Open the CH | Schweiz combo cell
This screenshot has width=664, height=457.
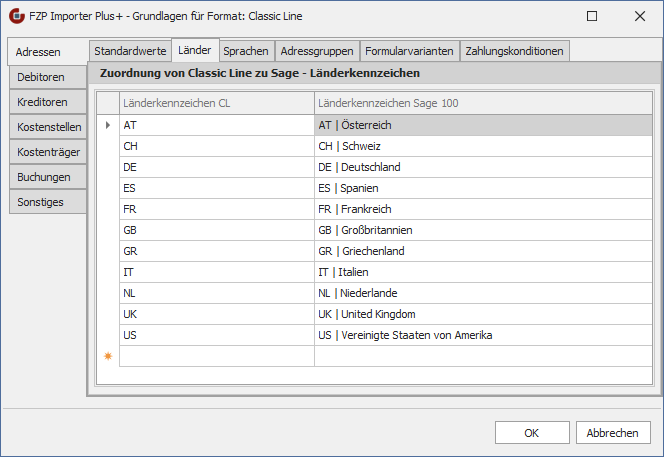click(x=483, y=146)
